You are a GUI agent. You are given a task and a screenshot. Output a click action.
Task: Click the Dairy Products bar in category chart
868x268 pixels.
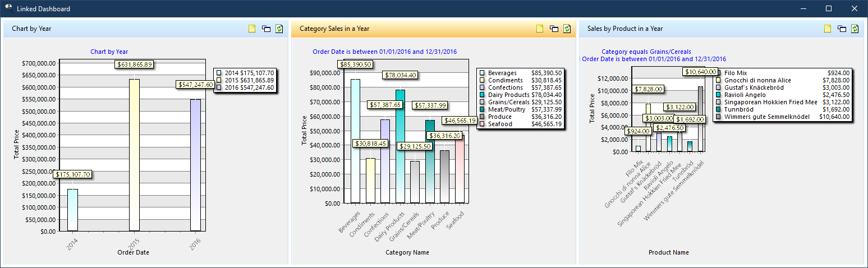[400, 146]
